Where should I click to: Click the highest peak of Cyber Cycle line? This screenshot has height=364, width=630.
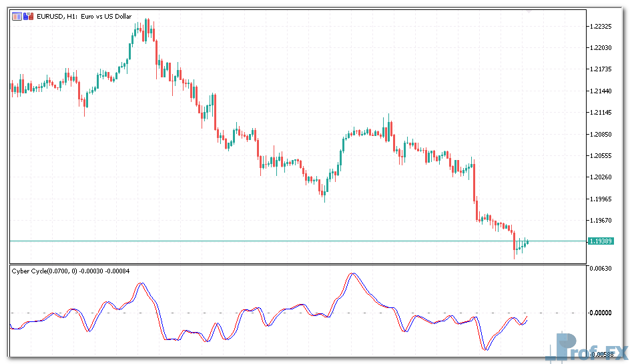coord(352,274)
